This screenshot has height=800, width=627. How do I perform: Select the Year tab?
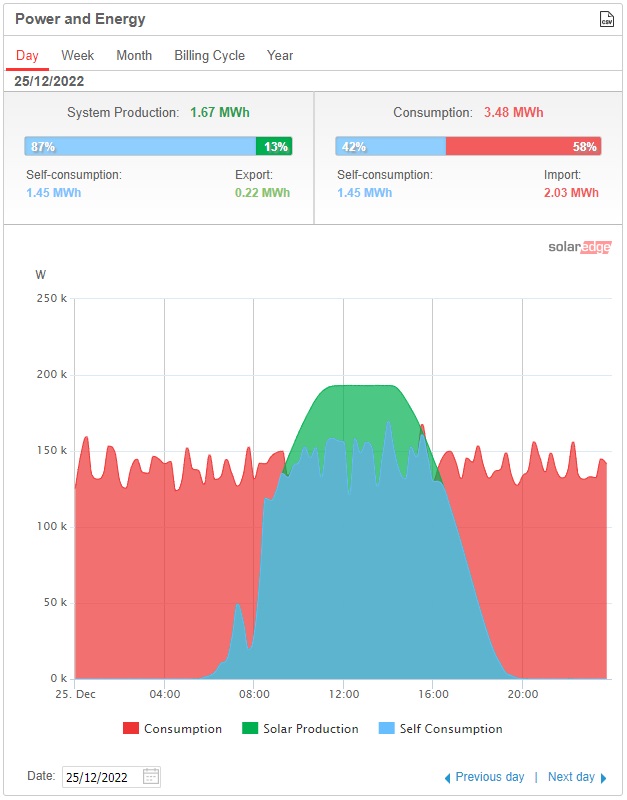coord(280,56)
